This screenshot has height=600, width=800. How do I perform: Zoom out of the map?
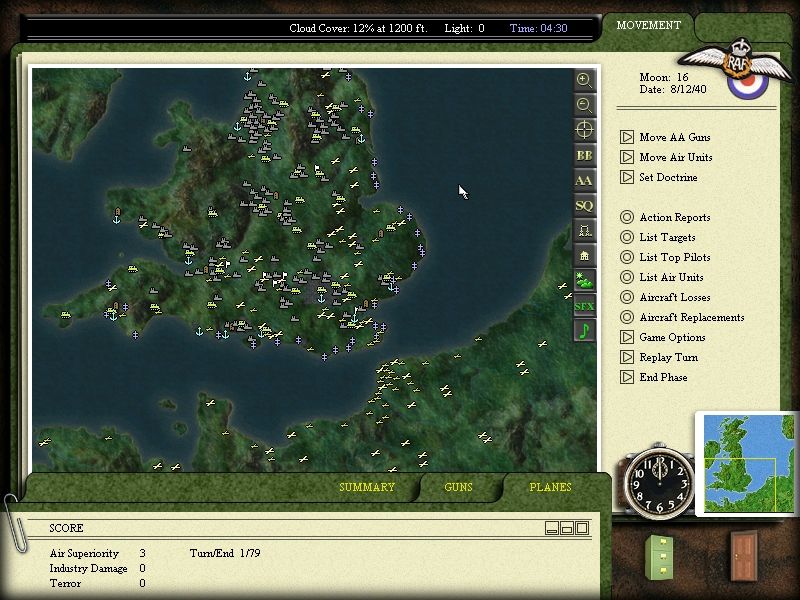click(584, 105)
